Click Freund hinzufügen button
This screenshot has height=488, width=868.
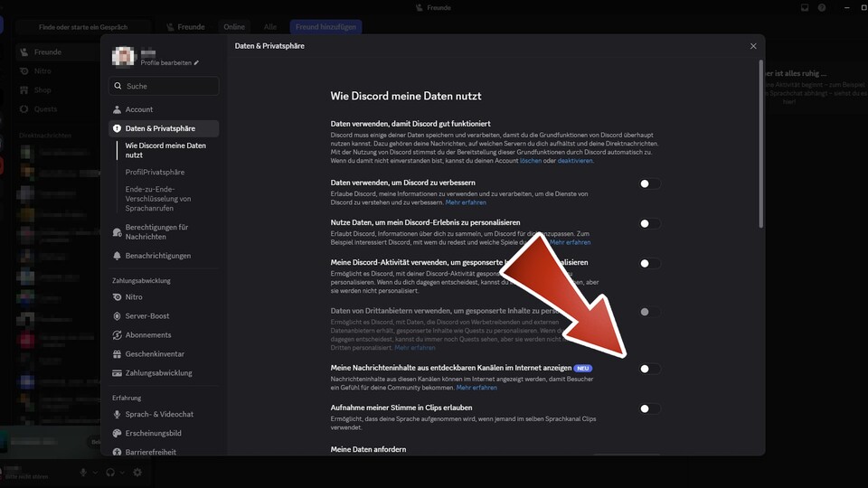coord(325,26)
